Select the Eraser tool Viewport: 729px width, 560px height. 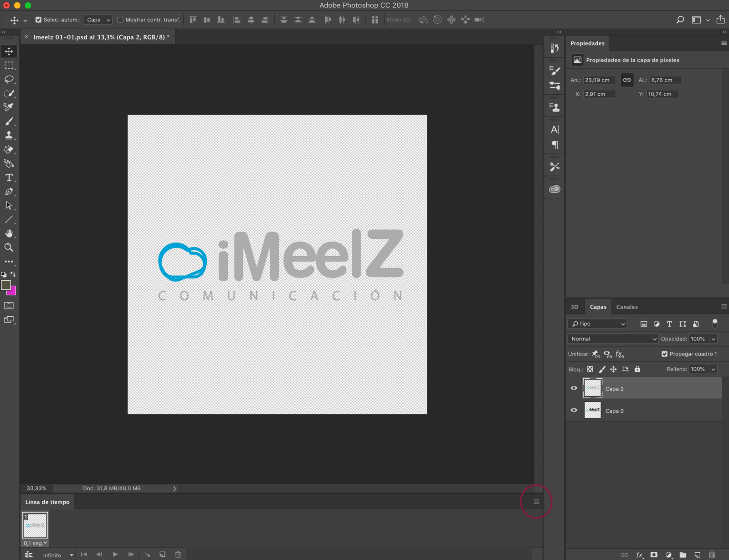[9, 149]
